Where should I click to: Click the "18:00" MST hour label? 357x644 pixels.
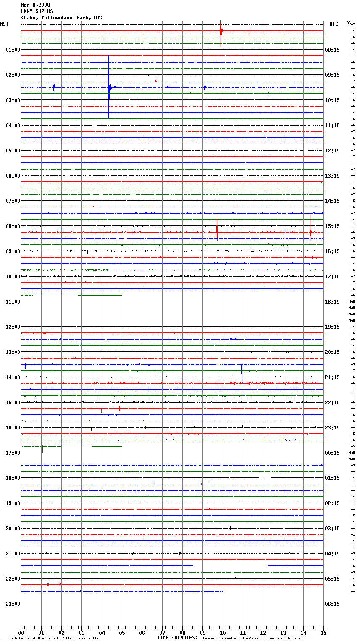pos(13,478)
